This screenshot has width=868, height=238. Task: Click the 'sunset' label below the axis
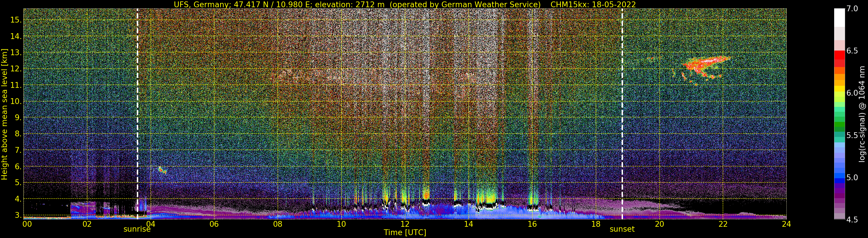622,229
